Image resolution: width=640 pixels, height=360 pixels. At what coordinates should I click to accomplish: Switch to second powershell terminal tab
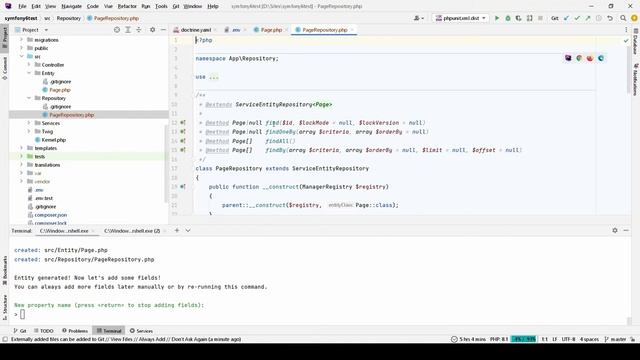[132, 231]
